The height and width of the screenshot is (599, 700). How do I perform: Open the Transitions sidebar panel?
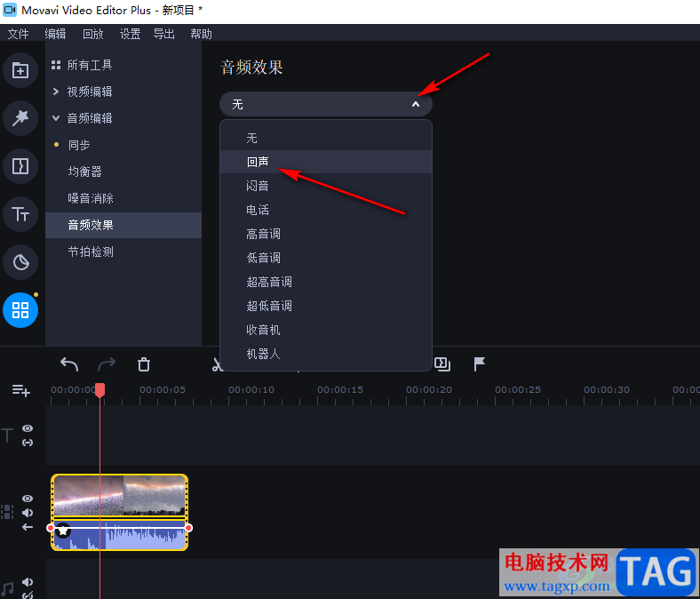[x=20, y=166]
